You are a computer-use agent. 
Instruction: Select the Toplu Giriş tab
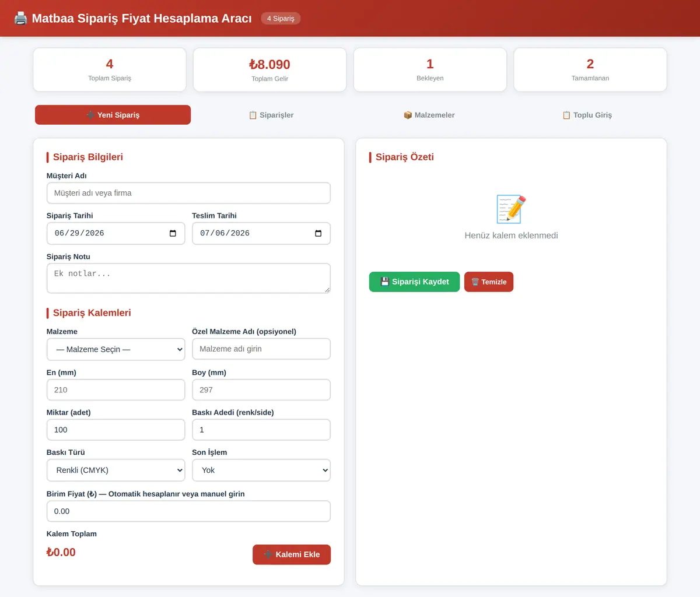[587, 115]
